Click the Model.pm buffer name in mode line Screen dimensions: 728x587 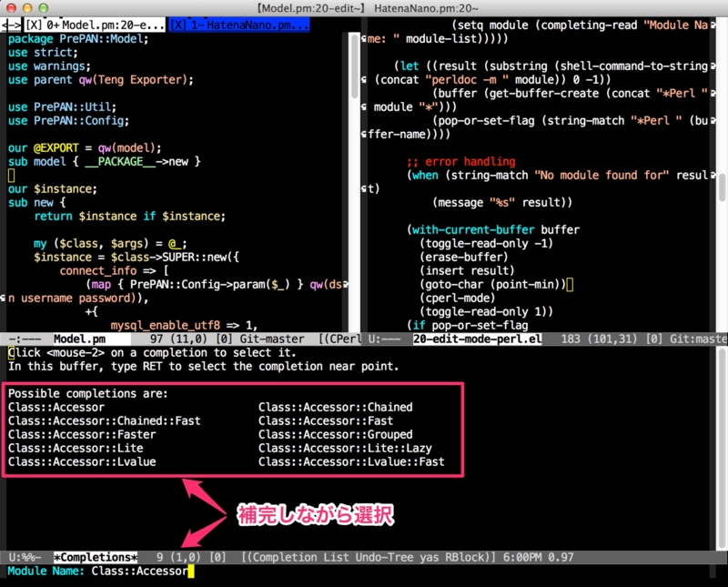(x=79, y=339)
